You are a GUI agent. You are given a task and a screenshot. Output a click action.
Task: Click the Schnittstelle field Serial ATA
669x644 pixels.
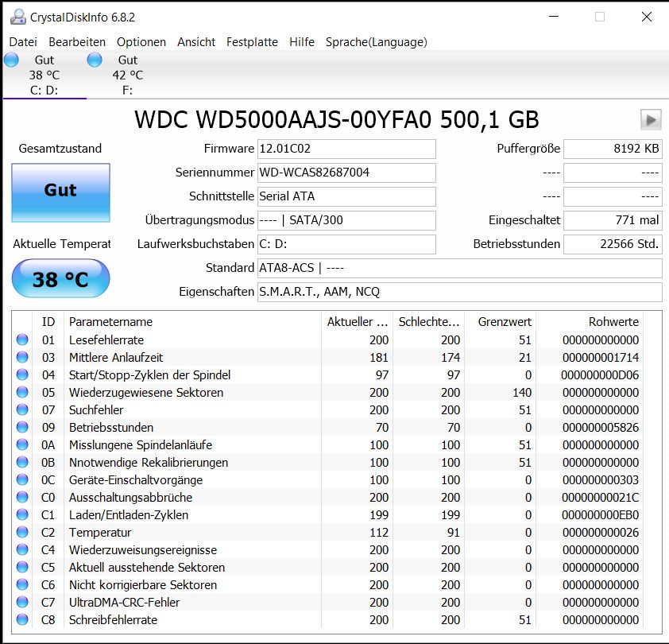click(x=346, y=196)
